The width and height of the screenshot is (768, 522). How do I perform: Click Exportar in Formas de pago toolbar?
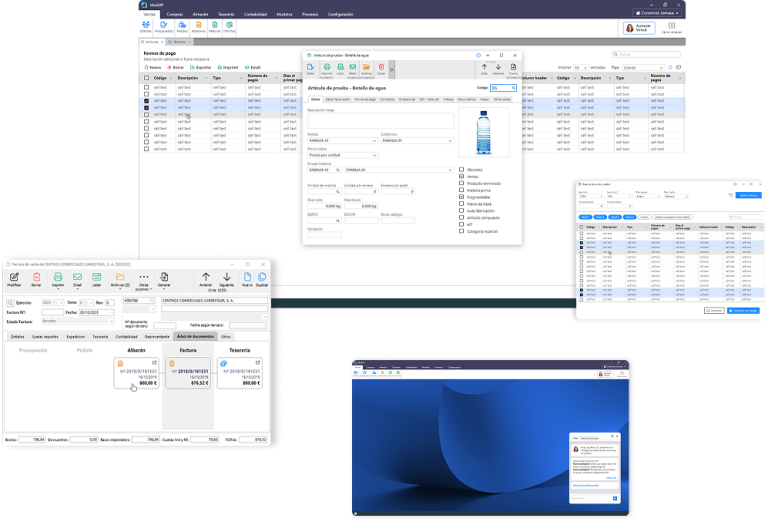click(x=201, y=68)
